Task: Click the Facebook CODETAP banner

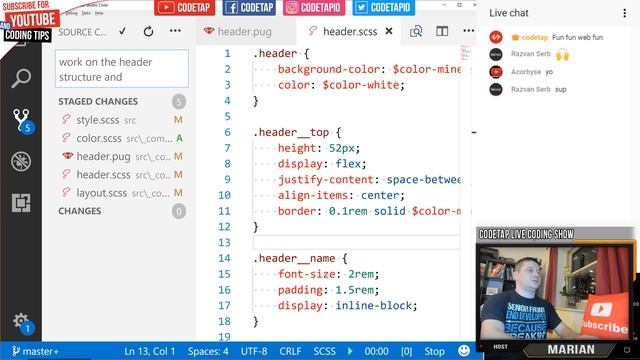Action: click(249, 8)
